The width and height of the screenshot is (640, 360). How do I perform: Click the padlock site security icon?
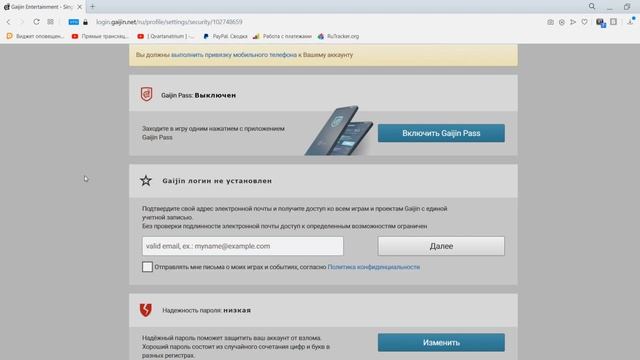click(x=85, y=22)
